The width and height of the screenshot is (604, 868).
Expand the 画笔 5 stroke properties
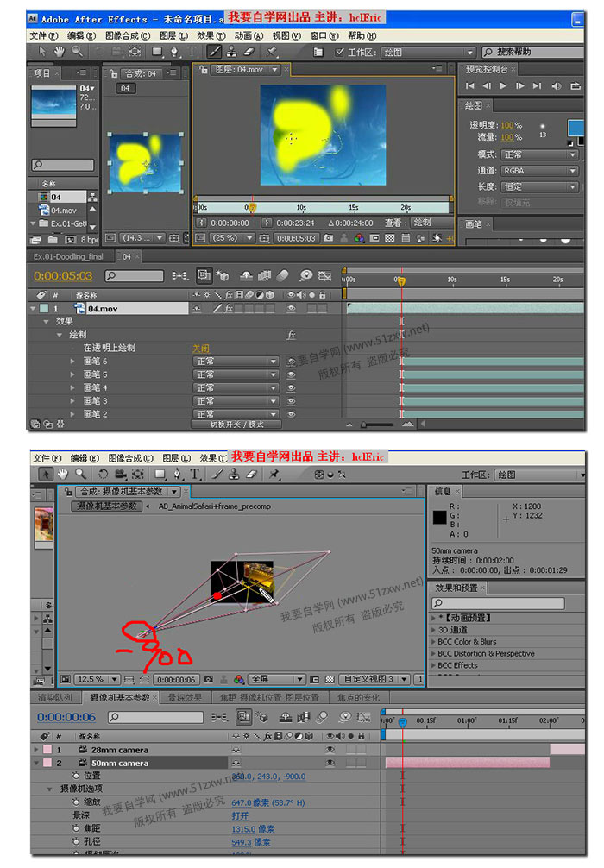(x=72, y=374)
